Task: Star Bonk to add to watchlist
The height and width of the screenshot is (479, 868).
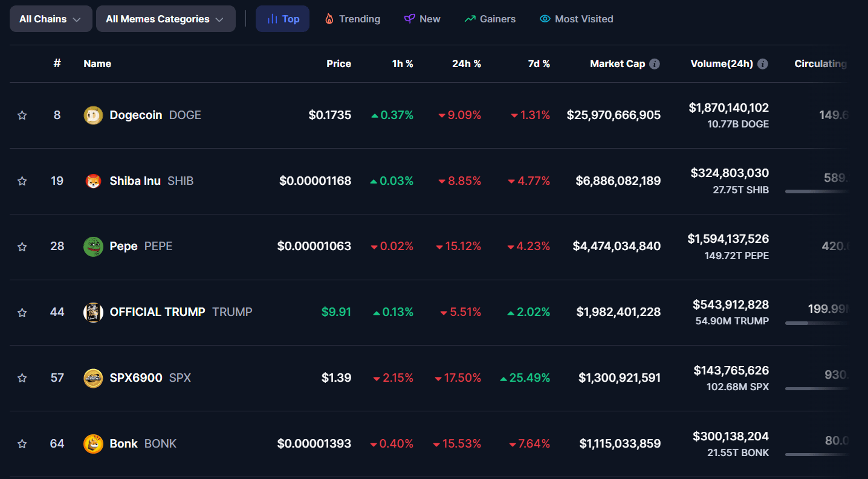Action: [x=22, y=444]
